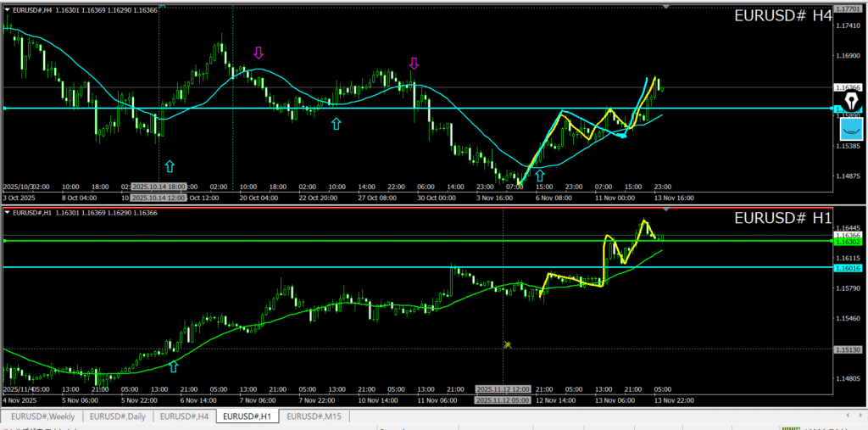Click the cyan 1.16016 price label
Image resolution: width=868 pixels, height=430 pixels.
(x=849, y=267)
